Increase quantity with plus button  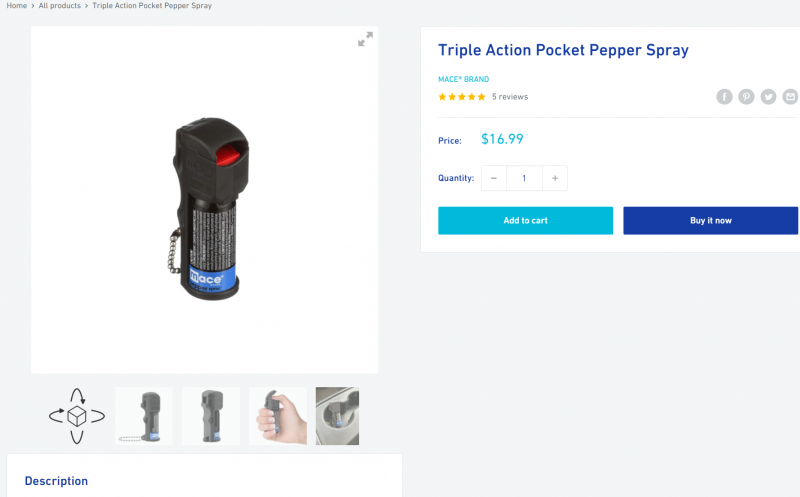pyautogui.click(x=555, y=178)
